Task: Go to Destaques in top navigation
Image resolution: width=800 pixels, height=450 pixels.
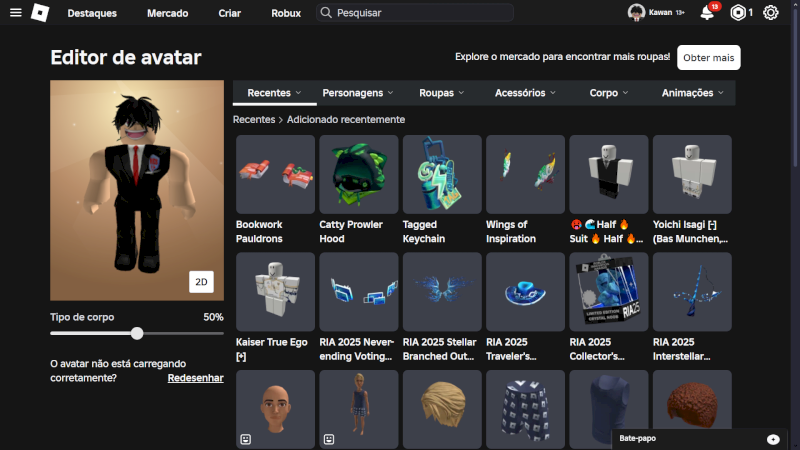Action: coord(92,13)
